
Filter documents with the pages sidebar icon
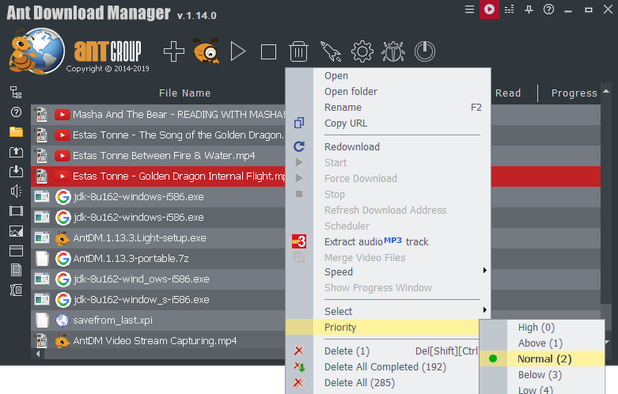point(16,270)
